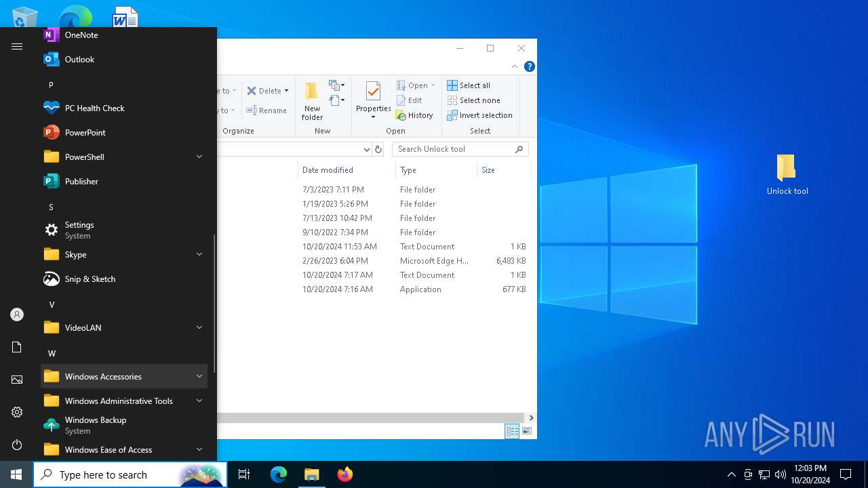868x488 pixels.
Task: Create a New folder
Action: [312, 101]
